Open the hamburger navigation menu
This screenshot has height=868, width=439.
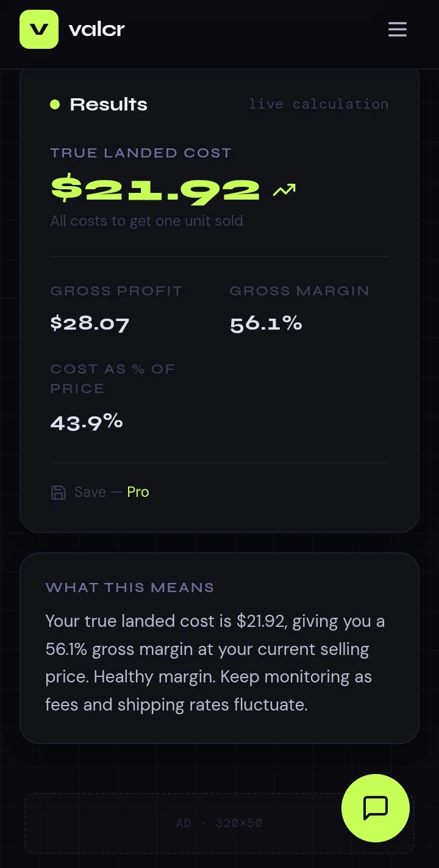pyautogui.click(x=398, y=29)
